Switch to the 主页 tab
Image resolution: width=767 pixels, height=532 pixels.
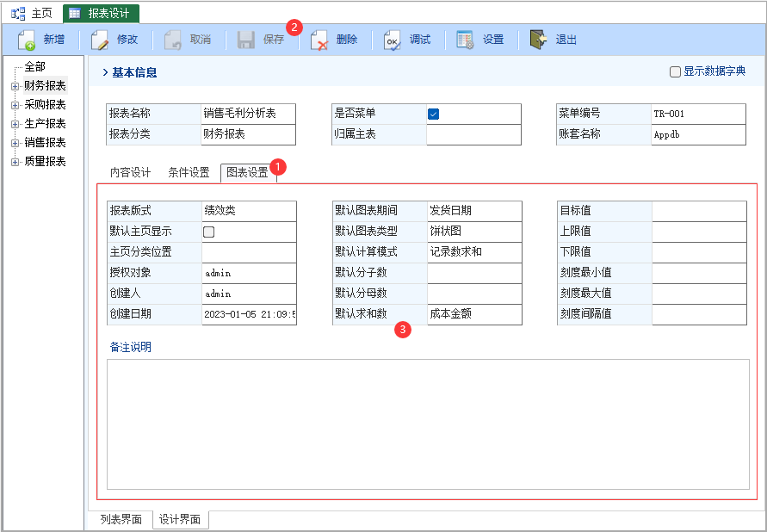click(x=33, y=13)
